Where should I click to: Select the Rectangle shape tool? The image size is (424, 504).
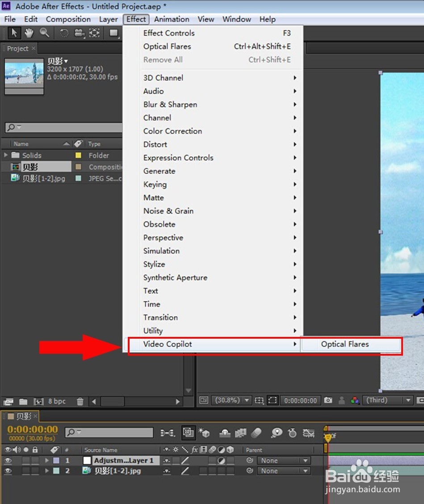click(114, 33)
